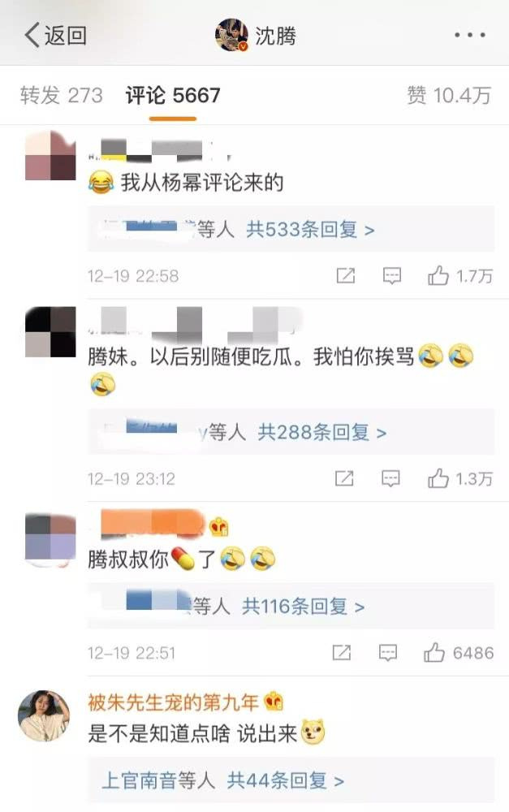Tap the back arrow labeled 返回
The width and height of the screenshot is (509, 812).
(x=55, y=35)
